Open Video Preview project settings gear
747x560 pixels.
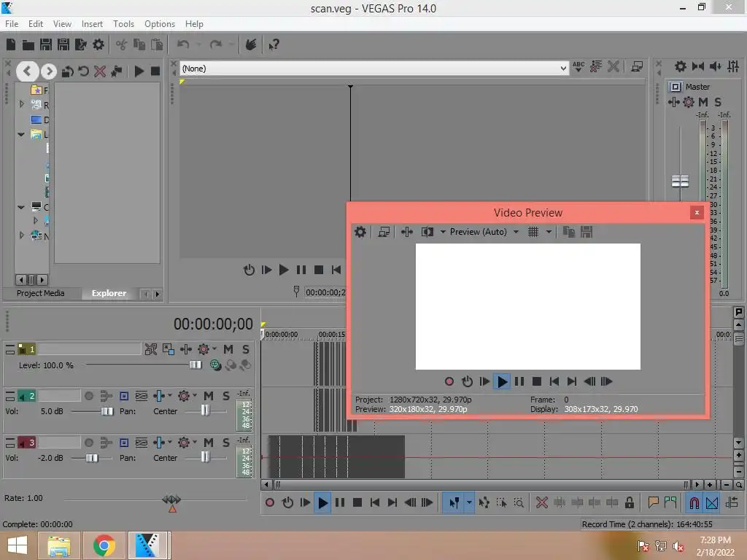click(360, 232)
